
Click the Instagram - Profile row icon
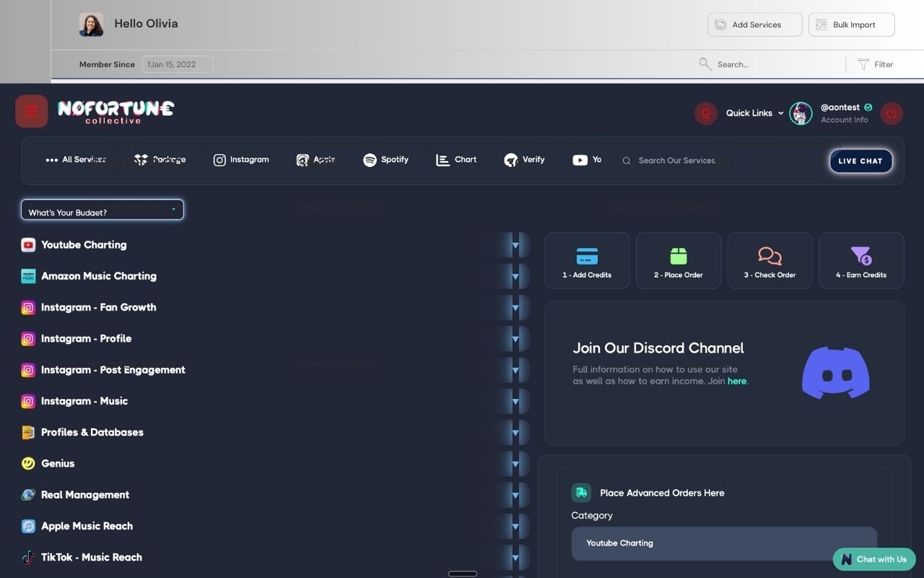tap(28, 338)
